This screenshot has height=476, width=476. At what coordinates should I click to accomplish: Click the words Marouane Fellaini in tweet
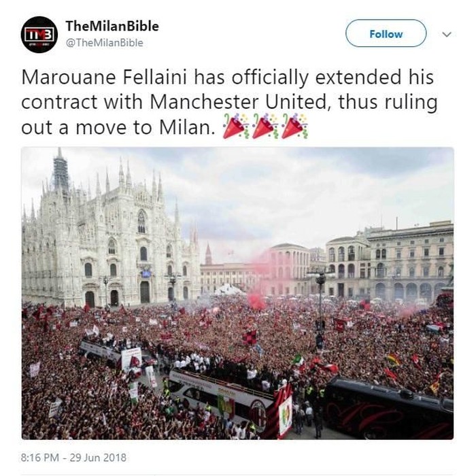(x=104, y=77)
